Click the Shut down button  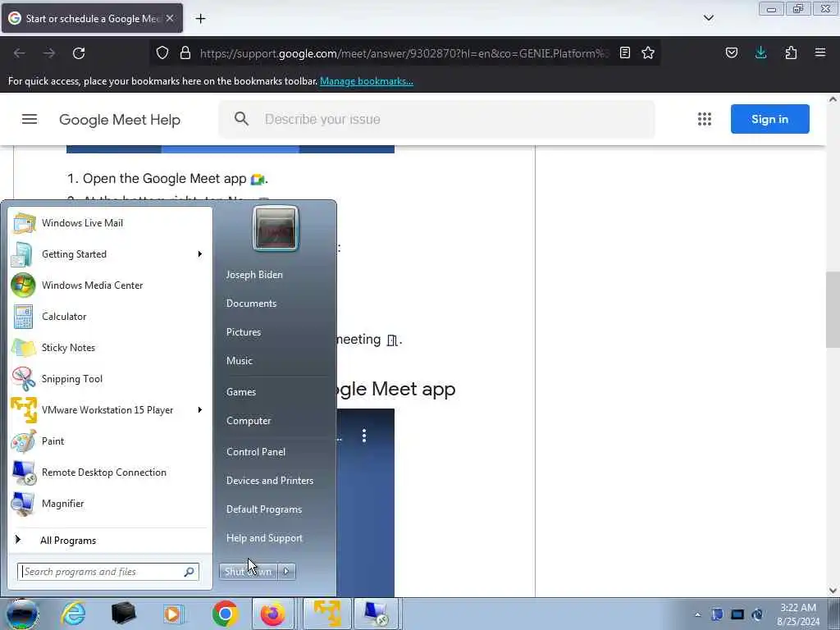tap(249, 572)
